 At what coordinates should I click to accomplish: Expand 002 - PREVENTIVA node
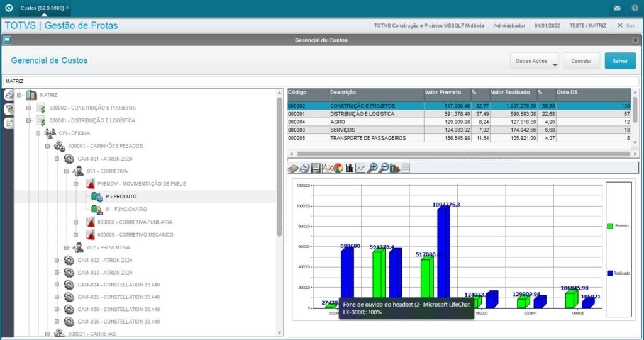67,247
